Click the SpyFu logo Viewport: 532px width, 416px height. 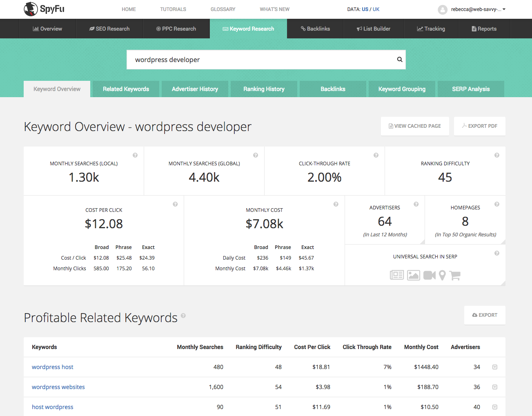[x=44, y=9]
